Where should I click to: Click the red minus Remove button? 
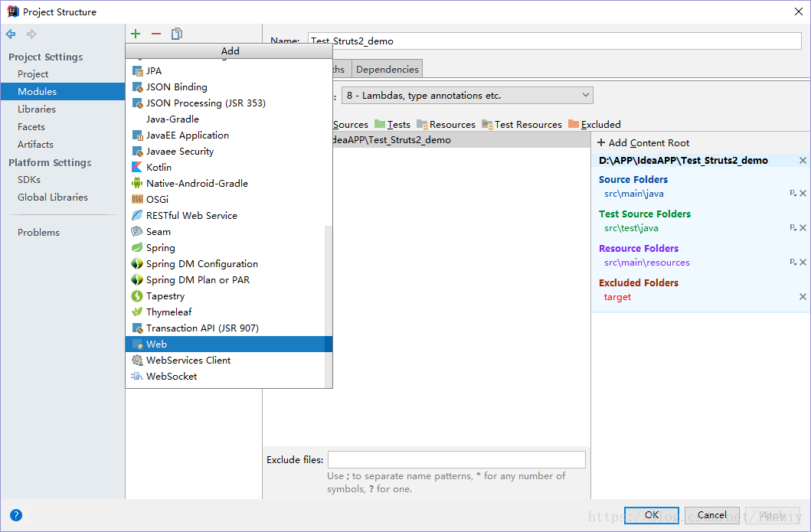coord(156,34)
